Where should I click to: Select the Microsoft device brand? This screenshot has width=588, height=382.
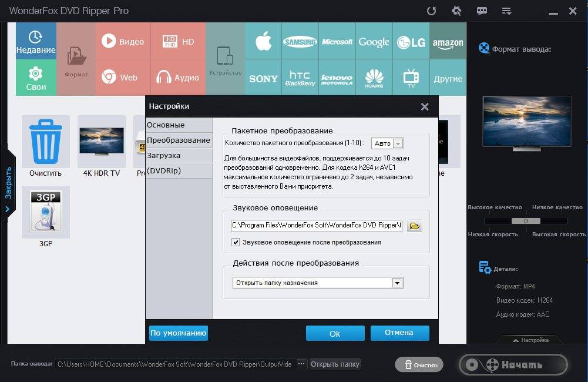(337, 41)
